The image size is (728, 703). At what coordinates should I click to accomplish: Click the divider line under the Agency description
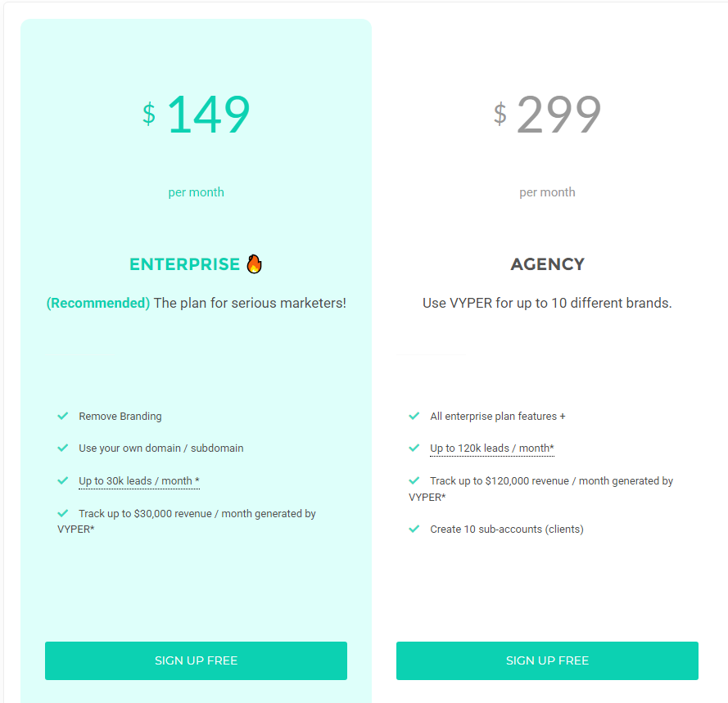432,355
